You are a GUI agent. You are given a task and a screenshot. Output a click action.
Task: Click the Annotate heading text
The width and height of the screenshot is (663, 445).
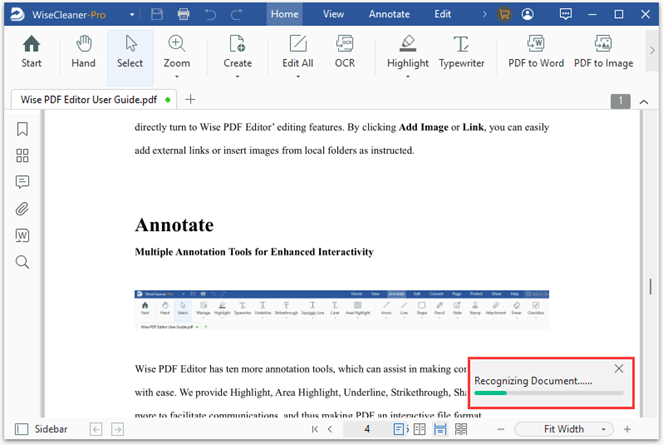[174, 225]
